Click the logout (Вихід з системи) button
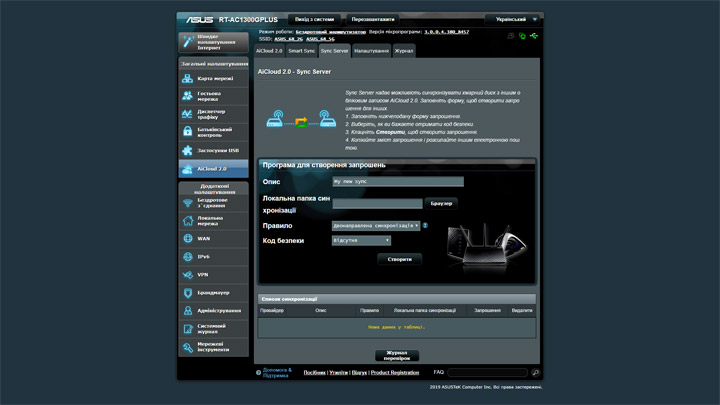Viewport: 720px width, 405px height. 315,19
